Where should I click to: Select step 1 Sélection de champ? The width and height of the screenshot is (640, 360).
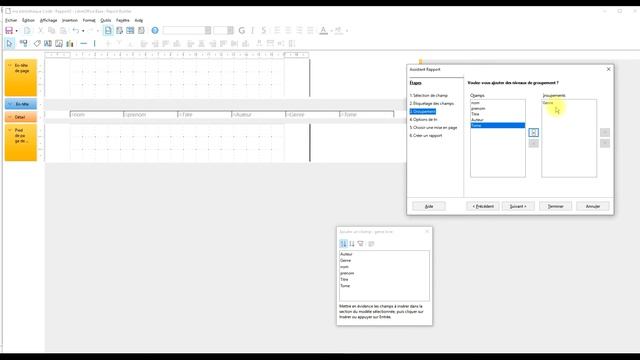click(429, 95)
